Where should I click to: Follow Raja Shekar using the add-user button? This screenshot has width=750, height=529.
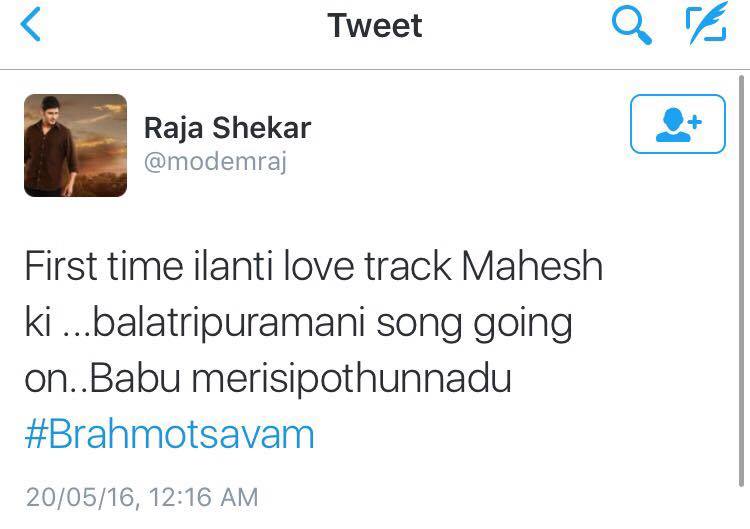[x=678, y=124]
